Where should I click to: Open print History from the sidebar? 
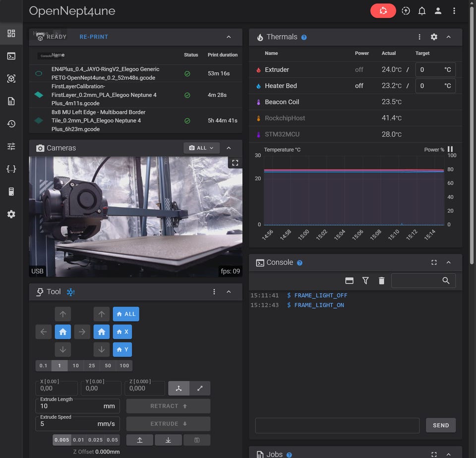[11, 124]
